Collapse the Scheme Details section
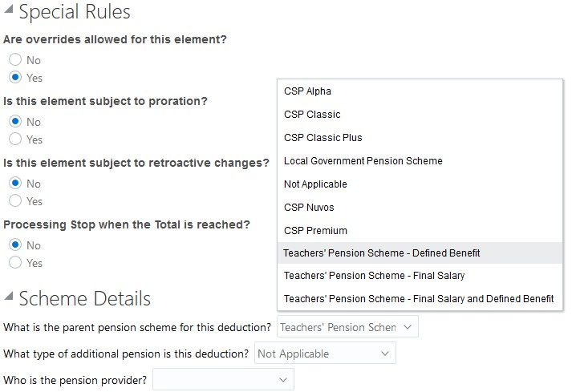 tap(8, 299)
